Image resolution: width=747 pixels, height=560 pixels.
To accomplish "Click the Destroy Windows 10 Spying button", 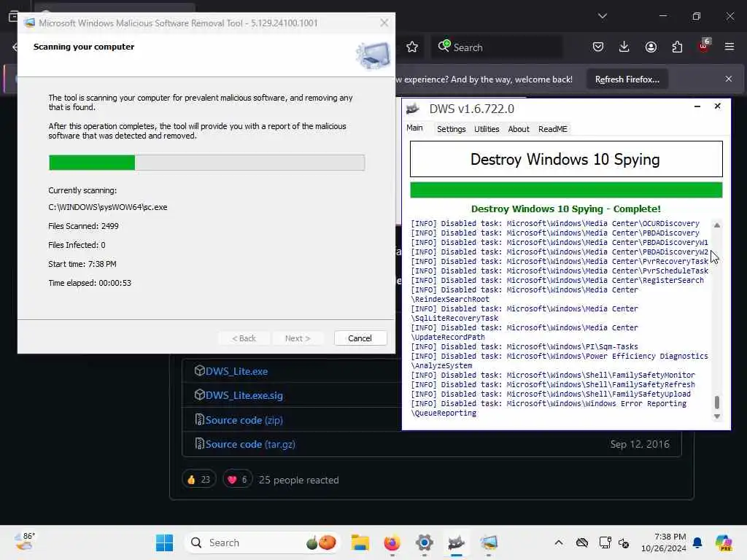I will [566, 159].
